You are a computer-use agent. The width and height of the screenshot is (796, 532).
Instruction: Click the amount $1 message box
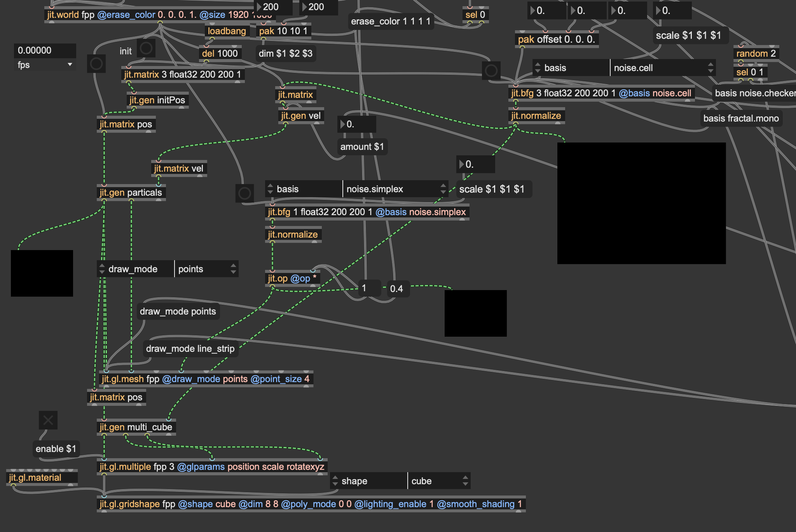(x=362, y=147)
